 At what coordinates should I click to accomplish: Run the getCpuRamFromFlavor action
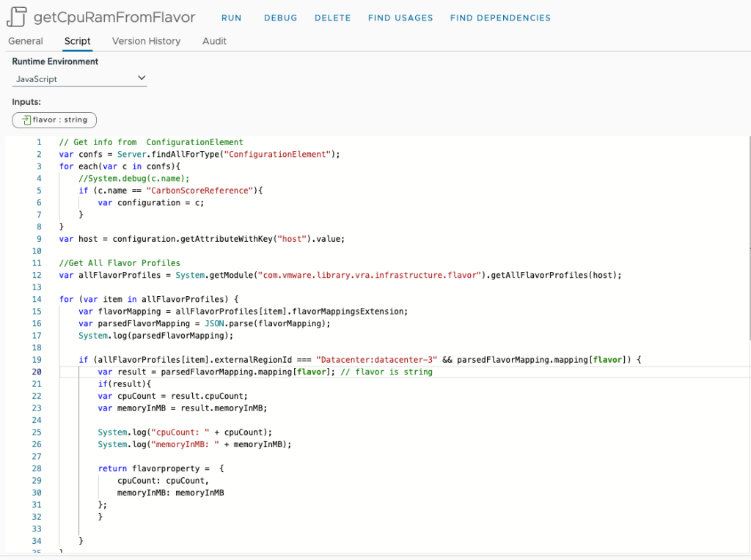[x=231, y=18]
